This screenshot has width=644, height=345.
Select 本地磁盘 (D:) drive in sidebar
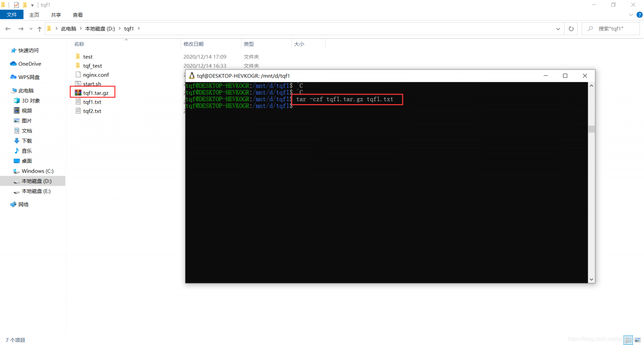pos(36,181)
